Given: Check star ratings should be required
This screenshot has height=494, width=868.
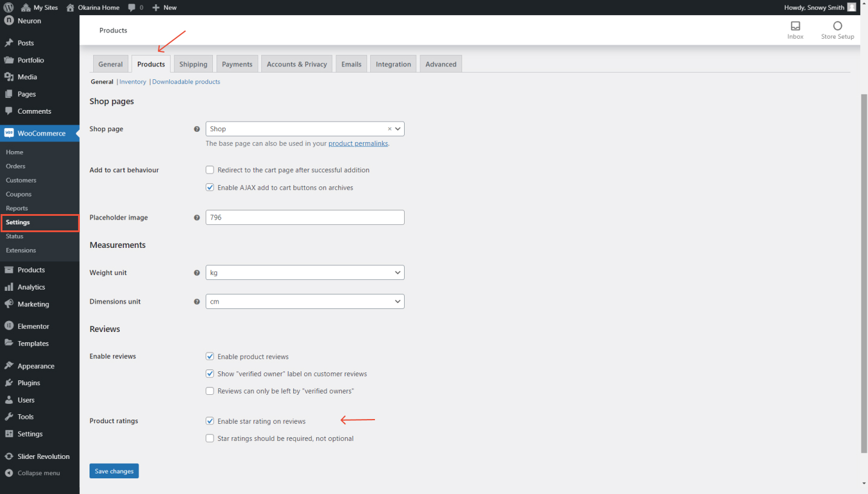Looking at the screenshot, I should click(210, 438).
